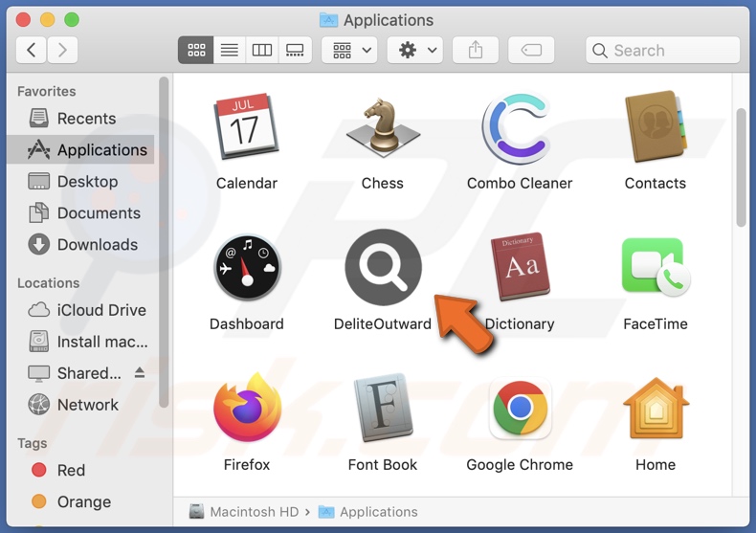Click the Font Book app icon
Viewport: 756px width, 533px height.
click(383, 408)
